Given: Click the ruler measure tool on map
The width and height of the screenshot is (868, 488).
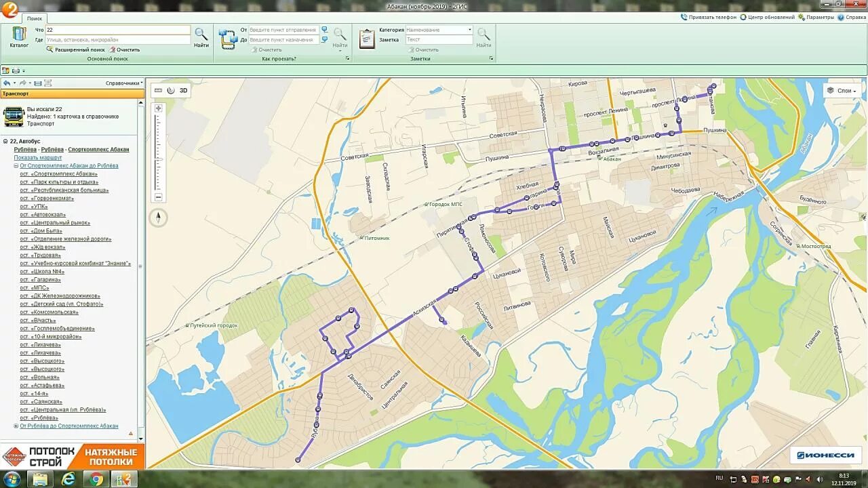Looking at the screenshot, I should pyautogui.click(x=159, y=90).
